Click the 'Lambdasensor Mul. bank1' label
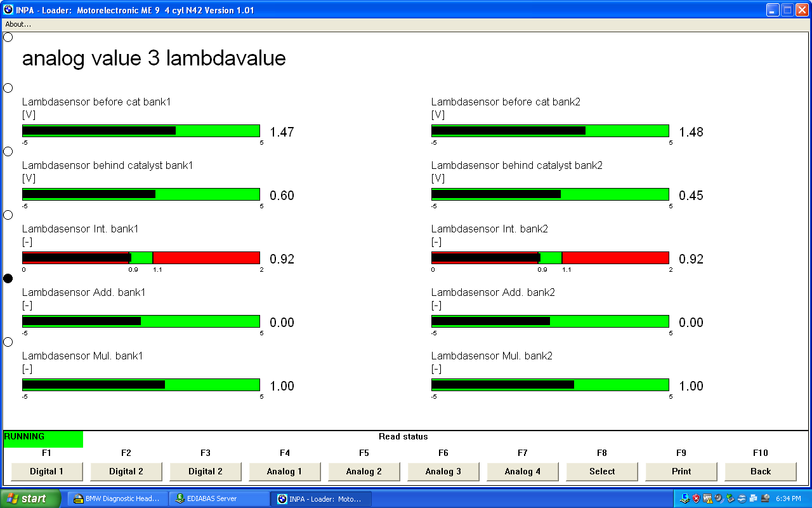The image size is (812, 508). [82, 356]
